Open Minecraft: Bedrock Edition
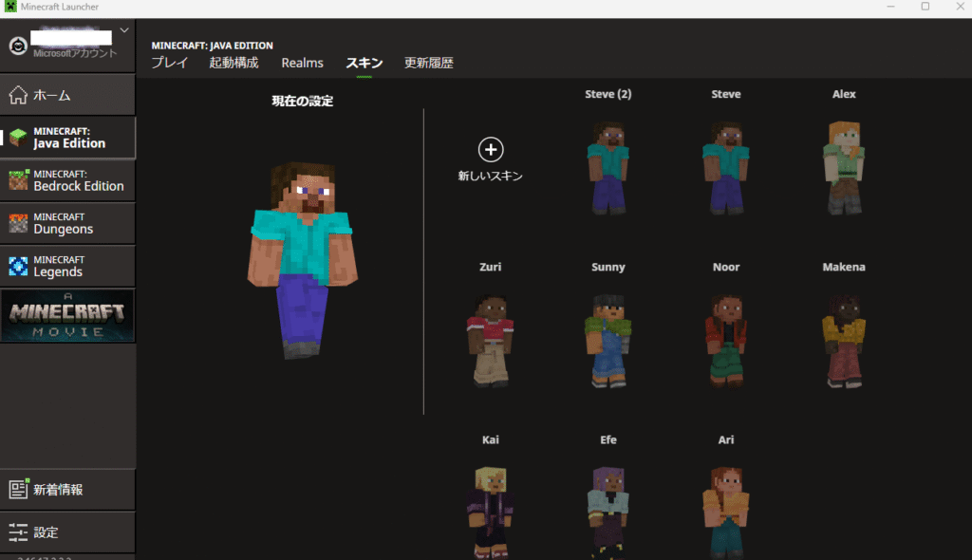 click(x=67, y=180)
